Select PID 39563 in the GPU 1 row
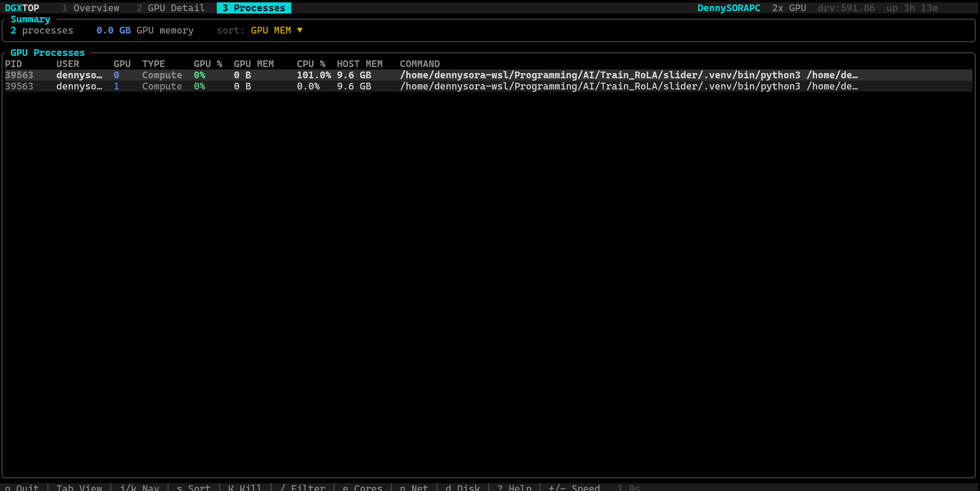 pyautogui.click(x=19, y=86)
